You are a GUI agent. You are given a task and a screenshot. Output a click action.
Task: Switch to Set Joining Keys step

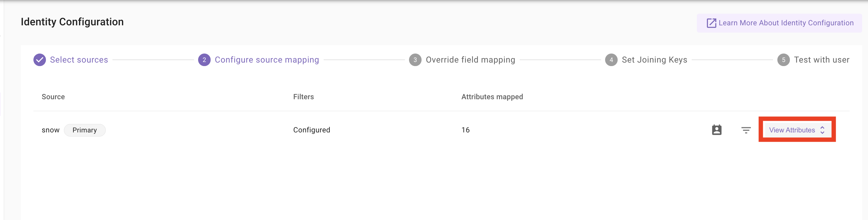coord(654,60)
